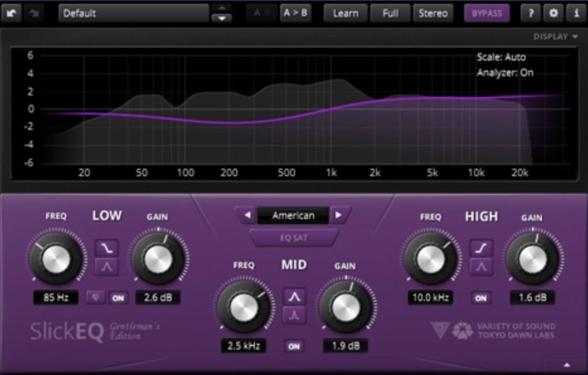Click the 2.6 dB low gain field
Screen dimensions: 588x375
coord(158,298)
